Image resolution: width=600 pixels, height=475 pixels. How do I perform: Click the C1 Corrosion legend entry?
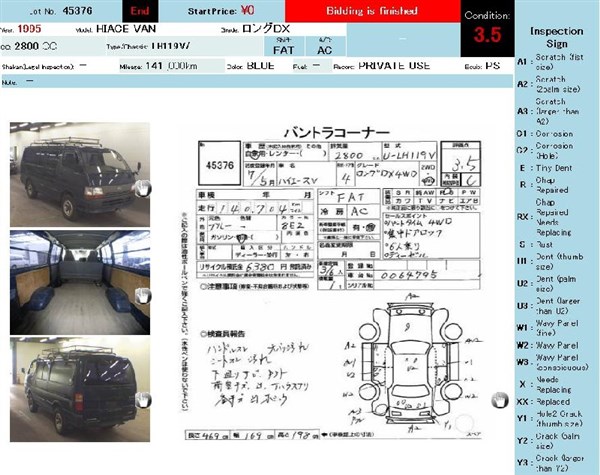[x=545, y=134]
